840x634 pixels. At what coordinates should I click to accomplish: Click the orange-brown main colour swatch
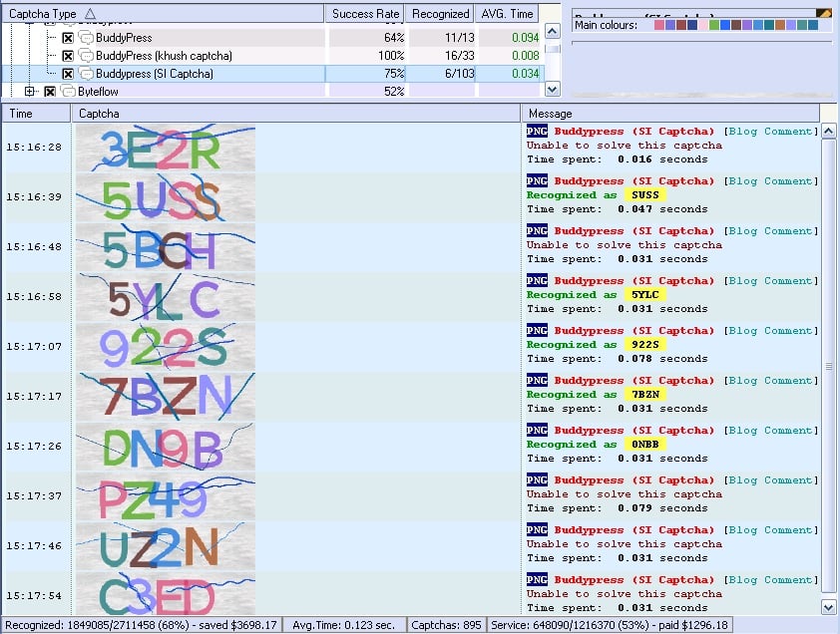coord(780,25)
